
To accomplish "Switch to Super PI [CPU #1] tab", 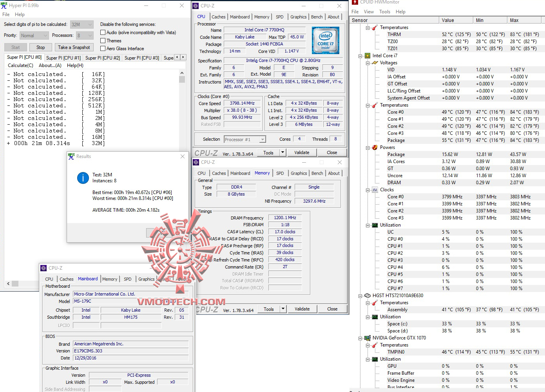I will (x=63, y=58).
